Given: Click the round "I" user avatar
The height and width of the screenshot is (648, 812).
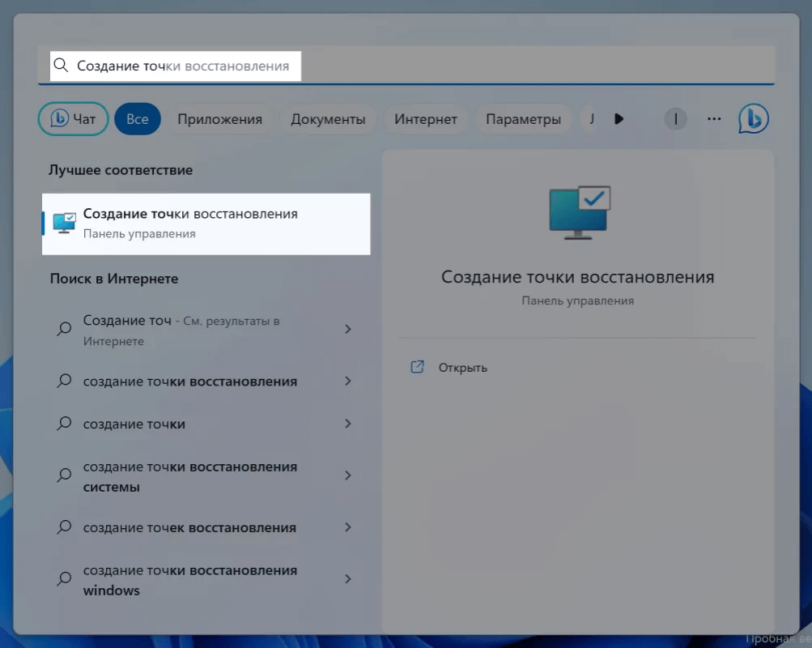Looking at the screenshot, I should pos(675,119).
